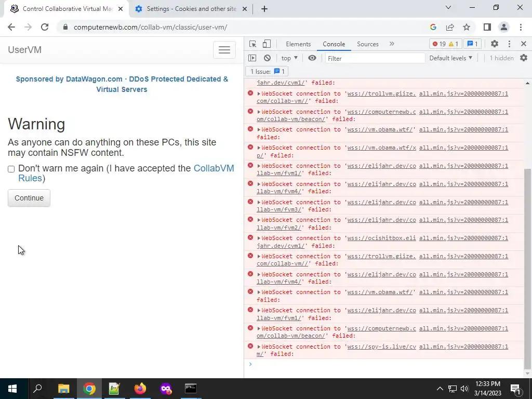This screenshot has height=399, width=532.
Task: Open the 1 Issue button below filter
Action: pos(267,71)
